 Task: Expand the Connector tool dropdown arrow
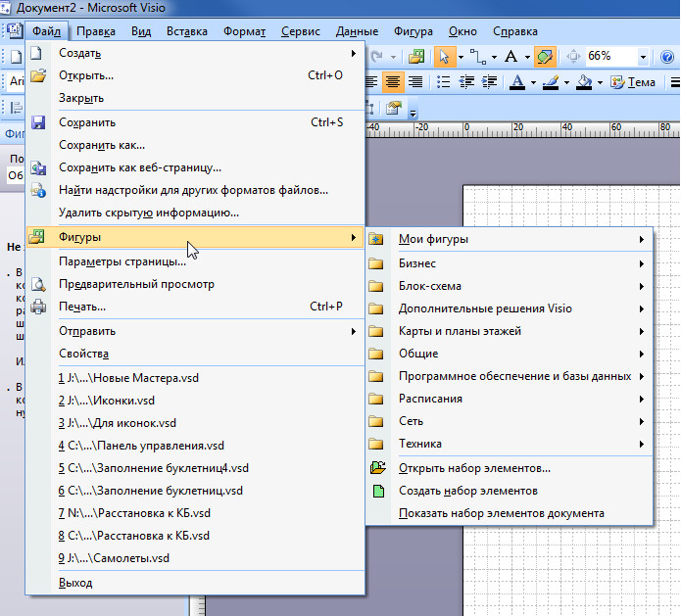494,57
